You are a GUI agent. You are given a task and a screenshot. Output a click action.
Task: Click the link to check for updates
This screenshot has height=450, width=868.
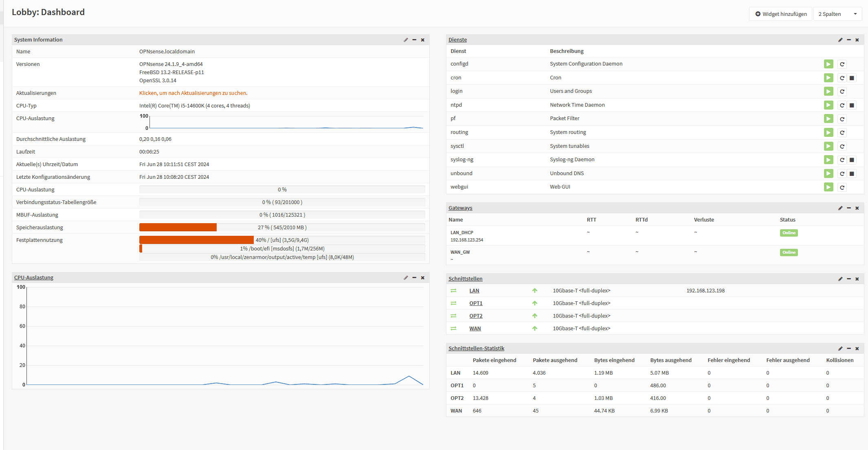point(193,93)
